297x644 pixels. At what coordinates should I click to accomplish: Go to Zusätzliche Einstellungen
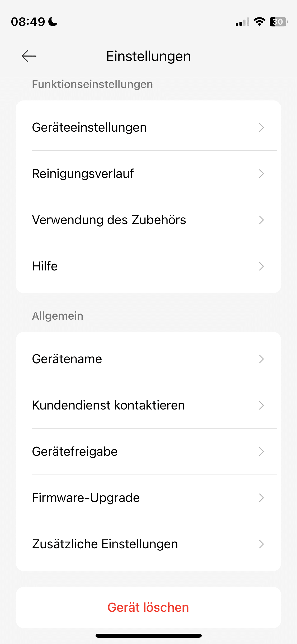click(x=105, y=544)
